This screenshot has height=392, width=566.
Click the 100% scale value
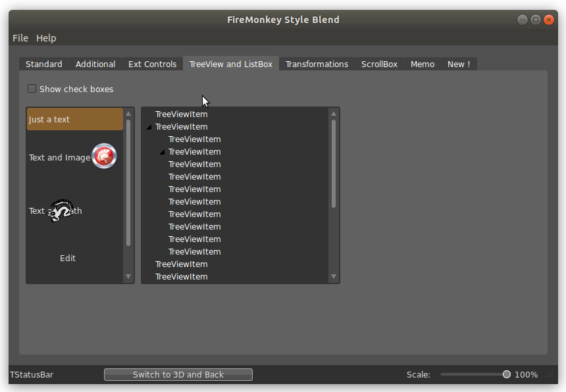527,375
